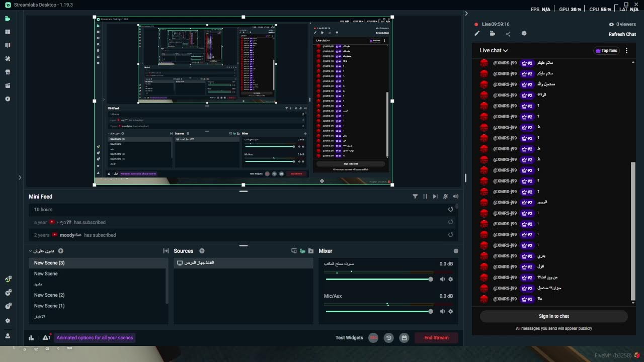Adjust the desktop audio volume slider
The image size is (644, 362).
[379, 279]
